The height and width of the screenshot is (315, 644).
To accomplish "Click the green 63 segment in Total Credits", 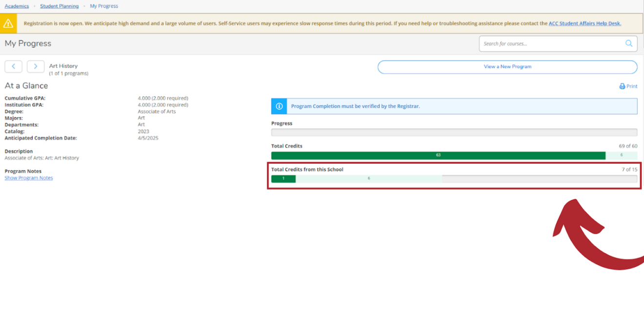I will pyautogui.click(x=438, y=155).
